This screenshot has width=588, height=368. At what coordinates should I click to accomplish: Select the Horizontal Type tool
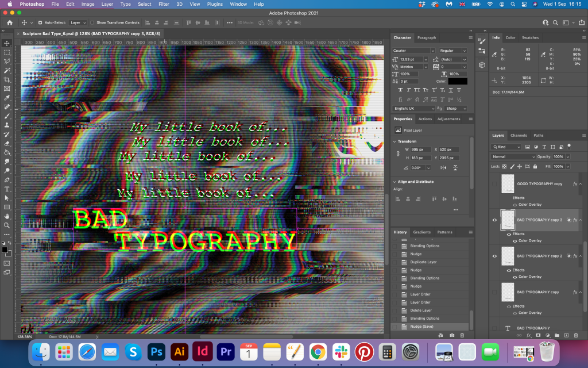pos(7,189)
